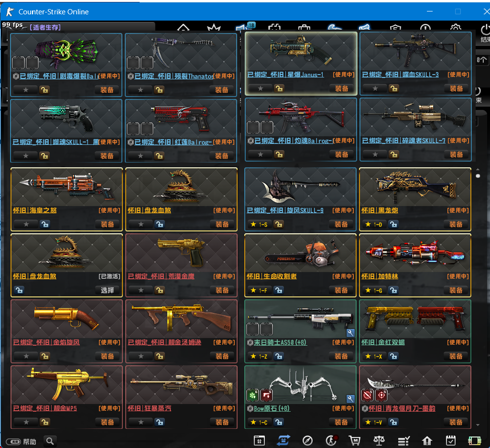Open the 1-G slot selector on 加特林
The image size is (490, 448).
click(x=374, y=290)
